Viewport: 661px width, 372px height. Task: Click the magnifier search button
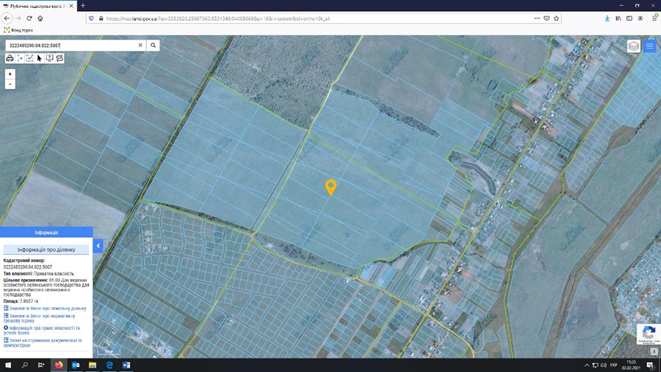[x=153, y=45]
